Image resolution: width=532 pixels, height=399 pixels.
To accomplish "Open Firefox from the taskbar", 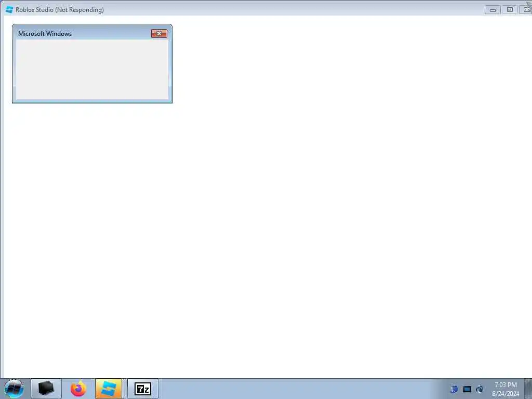I will (78, 389).
